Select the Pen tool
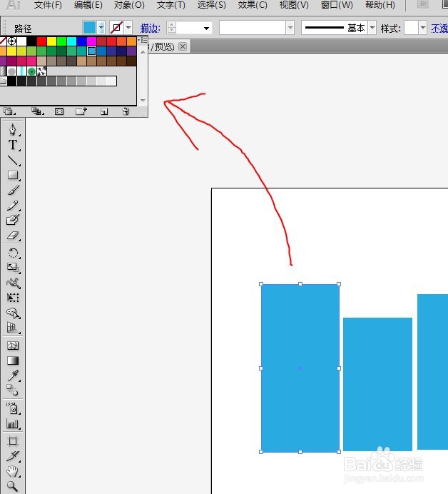The width and height of the screenshot is (448, 494). pos(13,129)
